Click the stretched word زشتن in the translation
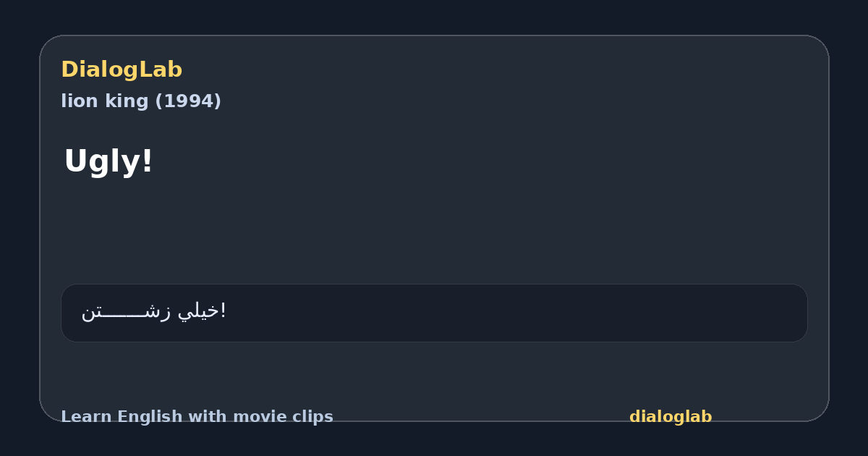This screenshot has width=868, height=456. pyautogui.click(x=126, y=312)
